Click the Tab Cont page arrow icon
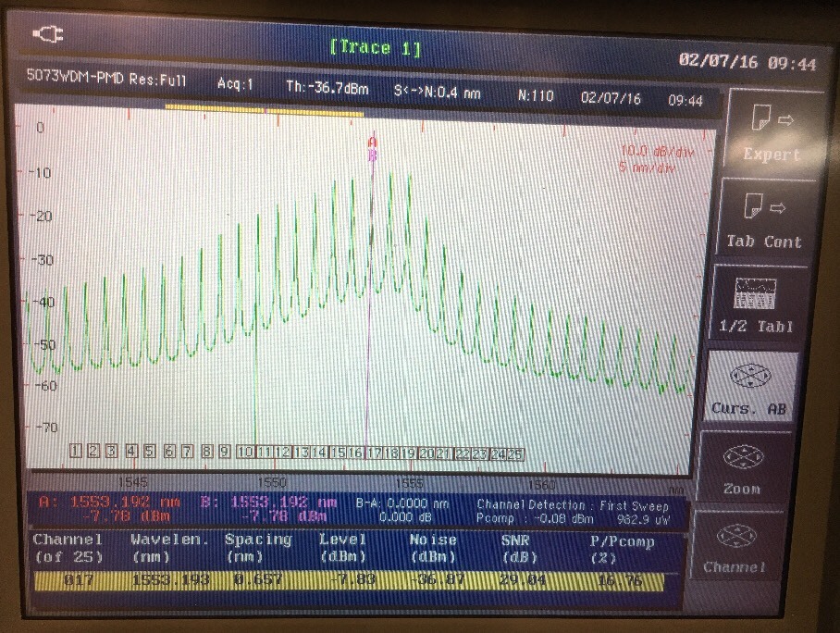Image resolution: width=840 pixels, height=633 pixels. [764, 205]
